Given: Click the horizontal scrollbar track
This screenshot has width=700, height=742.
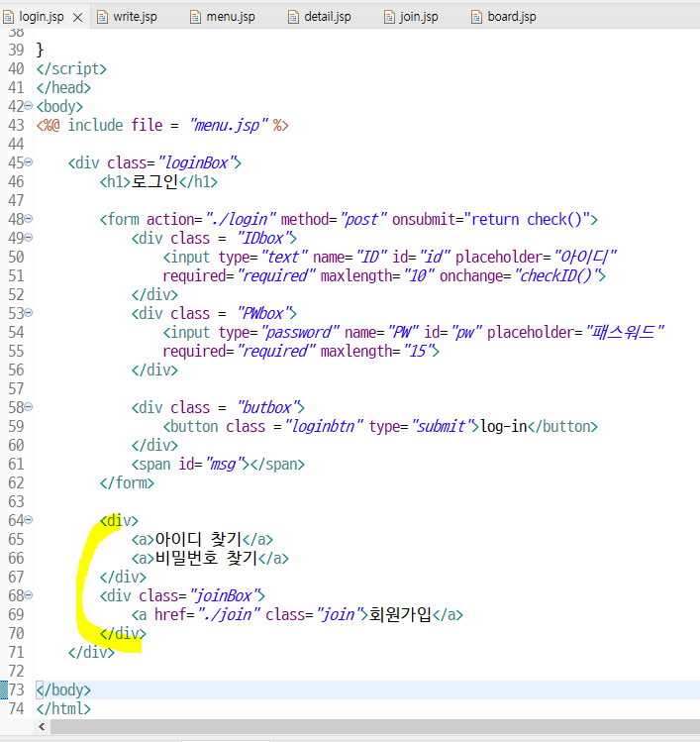Looking at the screenshot, I should pos(375,726).
